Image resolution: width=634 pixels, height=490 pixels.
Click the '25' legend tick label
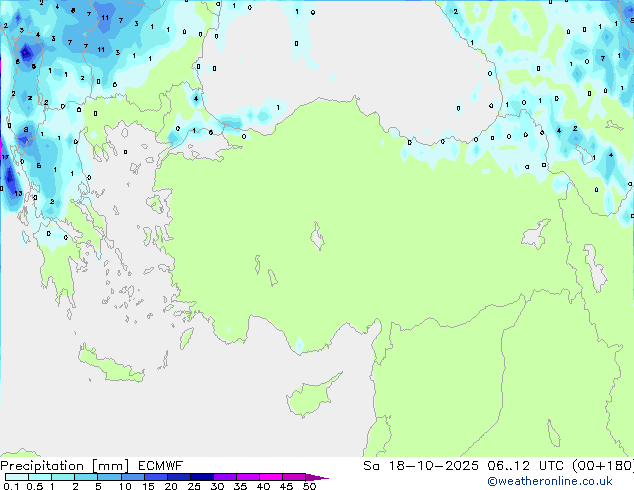click(x=194, y=486)
